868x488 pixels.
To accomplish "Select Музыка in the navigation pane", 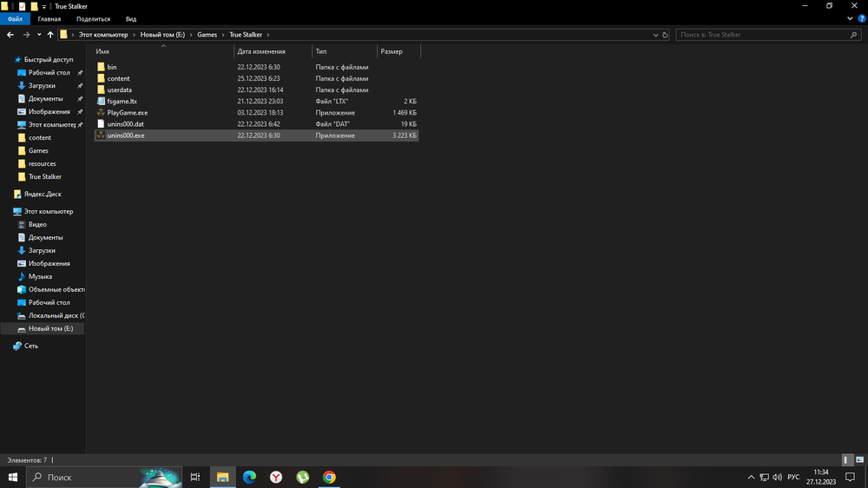I will pyautogui.click(x=40, y=276).
